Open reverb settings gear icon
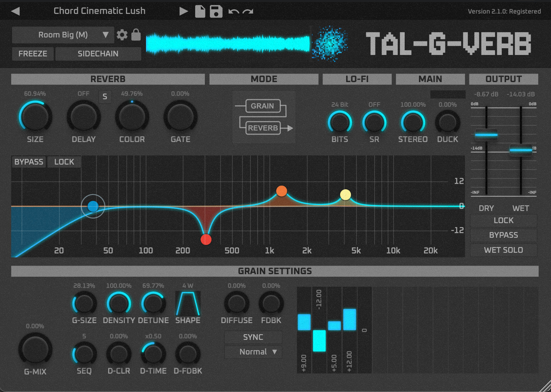This screenshot has height=392, width=551. pyautogui.click(x=122, y=35)
